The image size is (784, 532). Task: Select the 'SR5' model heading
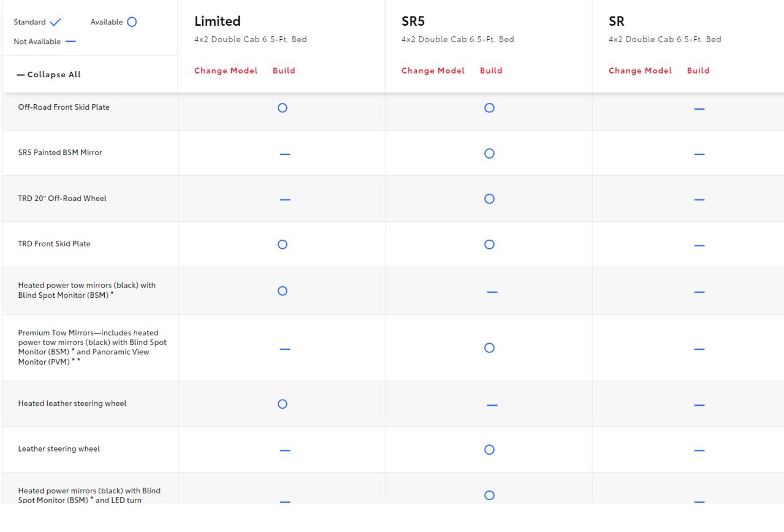413,21
